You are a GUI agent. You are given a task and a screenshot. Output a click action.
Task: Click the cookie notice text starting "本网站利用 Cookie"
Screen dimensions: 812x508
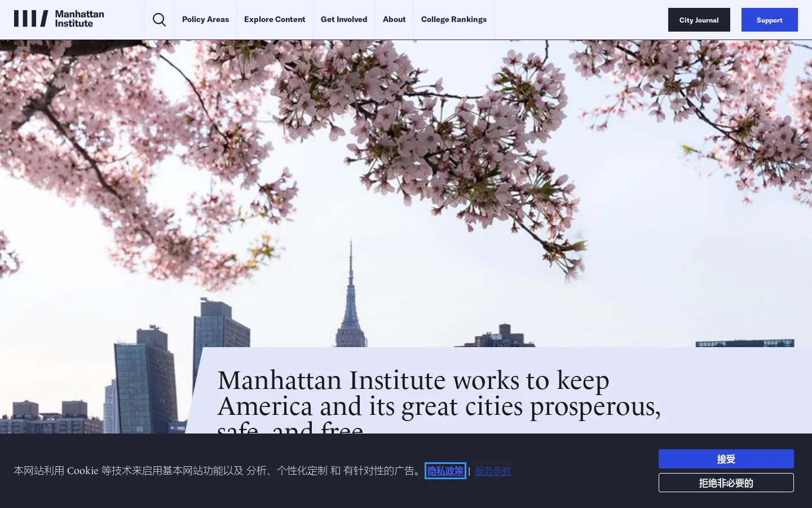218,471
